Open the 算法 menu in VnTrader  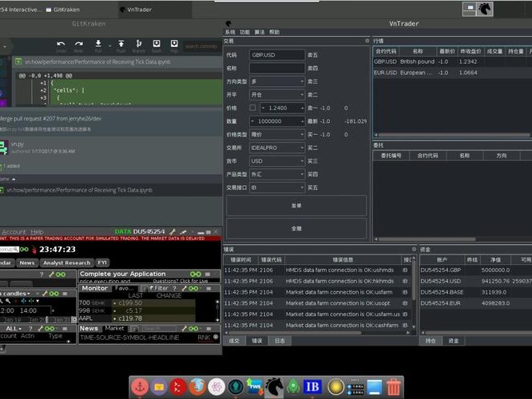[260, 32]
